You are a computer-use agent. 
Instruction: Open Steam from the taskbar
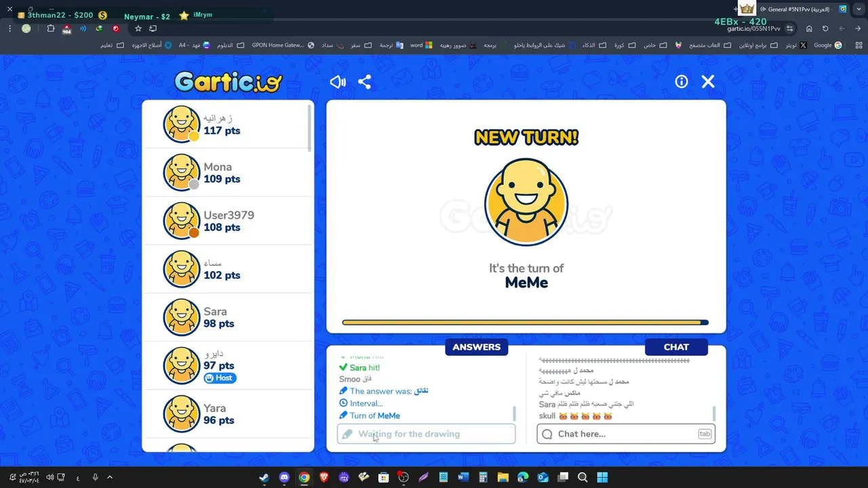click(264, 477)
